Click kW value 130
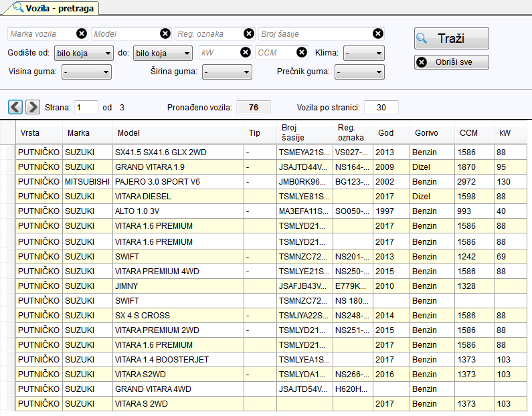Viewport: 532px width, 416px height. click(511, 182)
